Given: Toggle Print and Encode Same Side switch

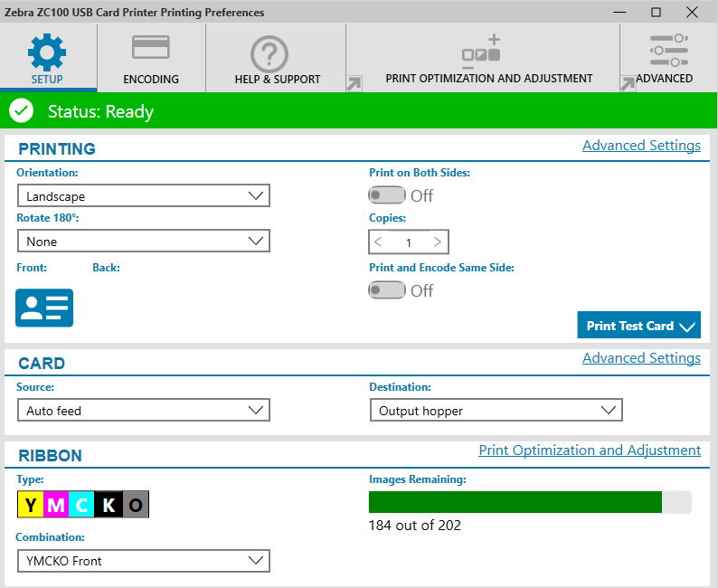Looking at the screenshot, I should (387, 289).
